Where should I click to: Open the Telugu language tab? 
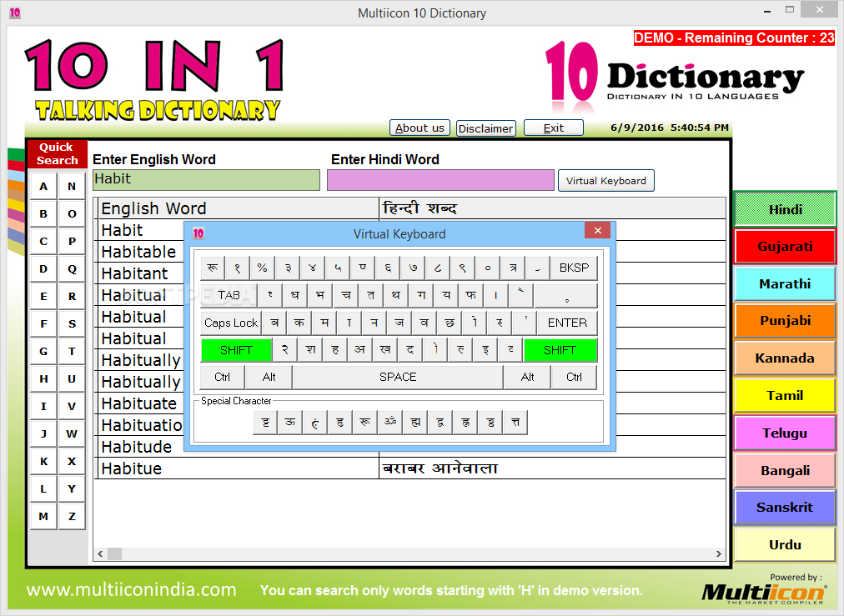785,433
